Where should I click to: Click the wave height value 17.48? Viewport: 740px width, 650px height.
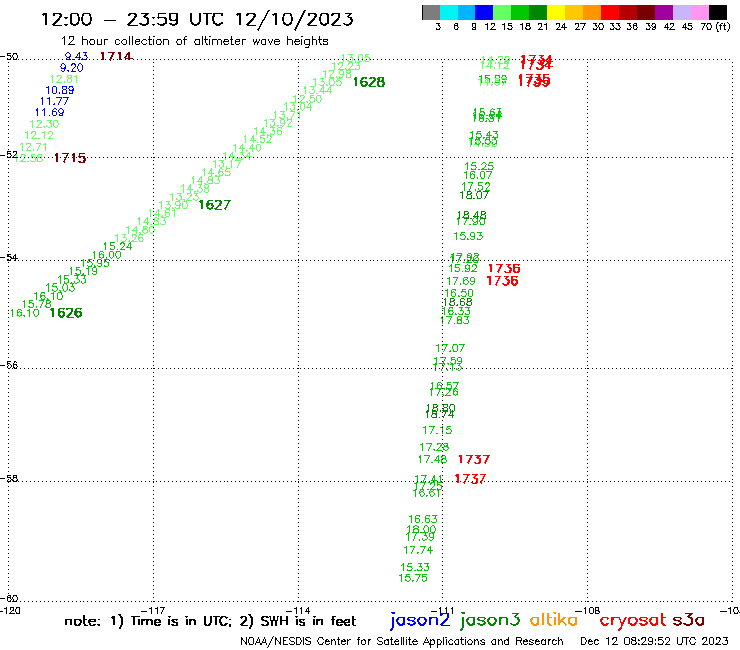(x=432, y=459)
